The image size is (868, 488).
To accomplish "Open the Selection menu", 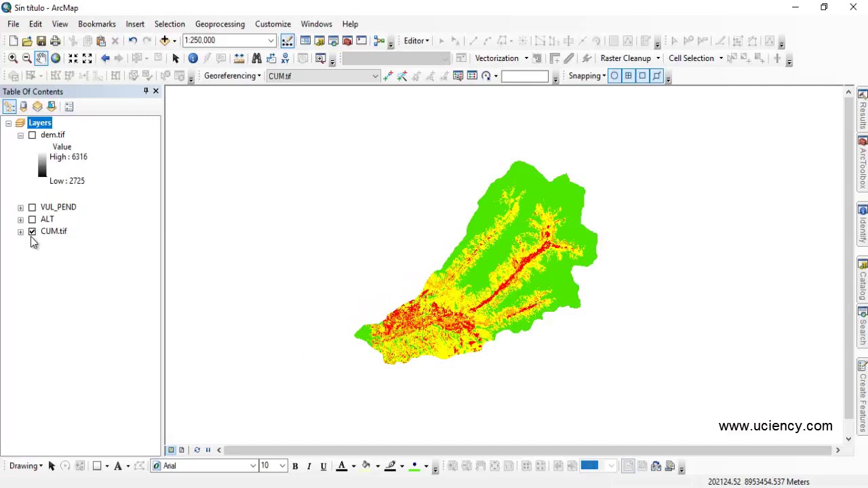I will 170,24.
